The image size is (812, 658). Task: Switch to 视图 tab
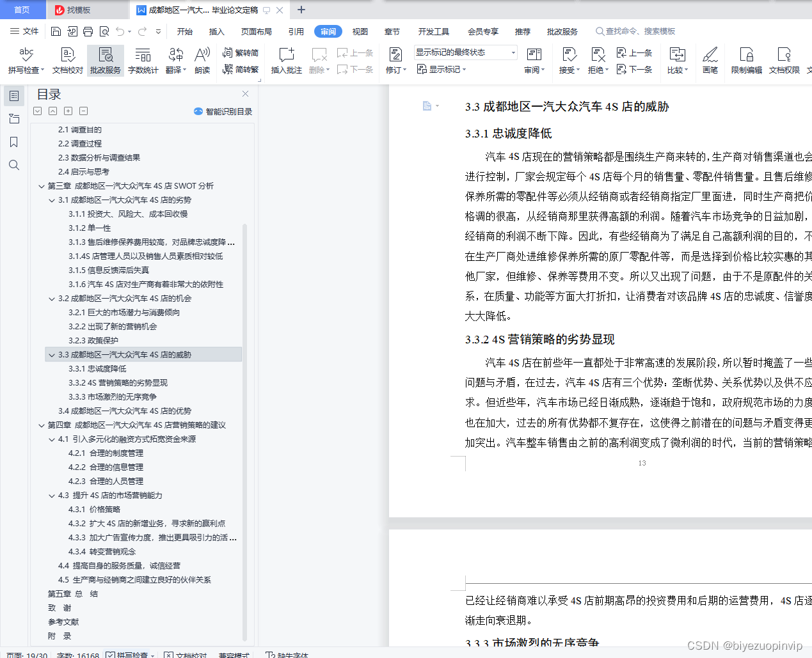pyautogui.click(x=360, y=31)
